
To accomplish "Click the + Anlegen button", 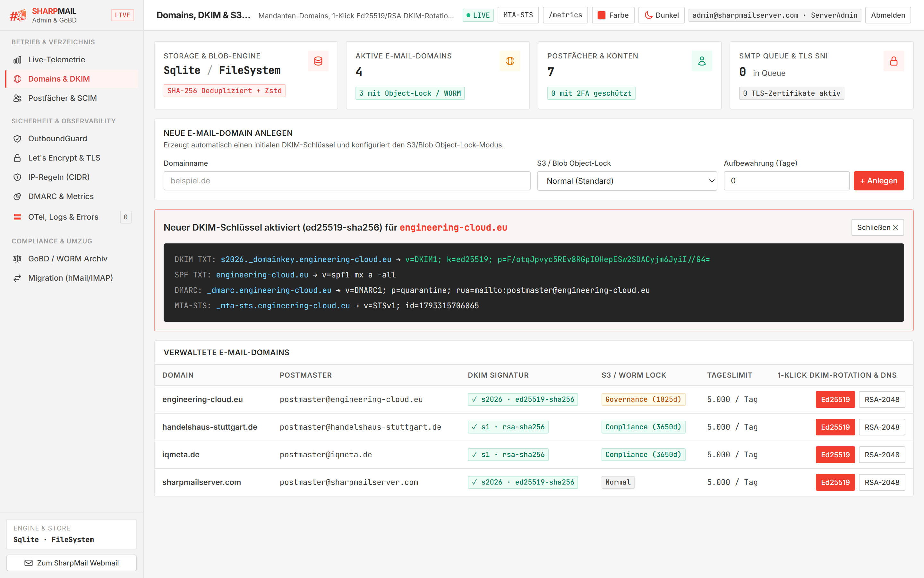I will 878,181.
